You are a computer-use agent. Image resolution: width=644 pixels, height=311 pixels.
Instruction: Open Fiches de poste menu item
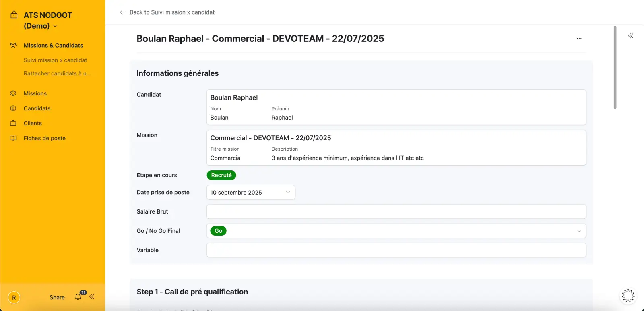tap(45, 138)
